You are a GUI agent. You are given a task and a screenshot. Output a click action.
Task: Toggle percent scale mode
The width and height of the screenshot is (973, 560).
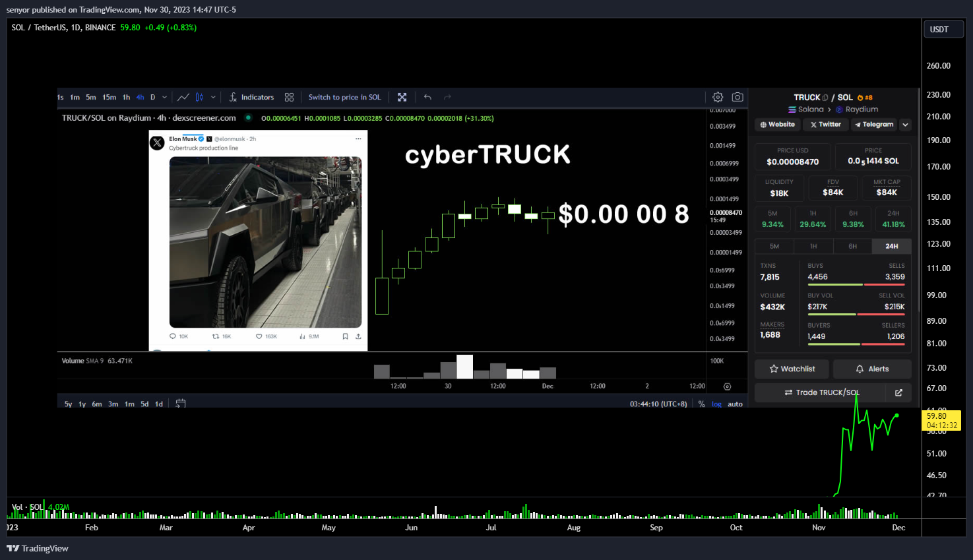point(701,404)
